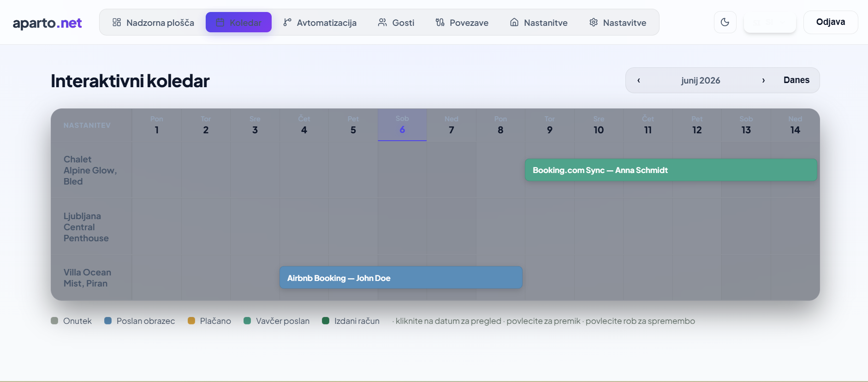The height and width of the screenshot is (382, 868).
Task: Click the Povezave connections icon
Action: pos(440,22)
